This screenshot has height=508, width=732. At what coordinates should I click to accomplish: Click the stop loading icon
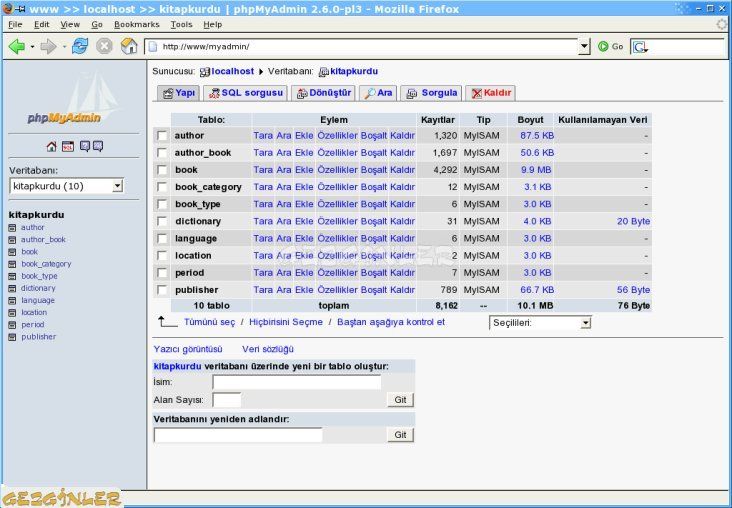click(104, 46)
